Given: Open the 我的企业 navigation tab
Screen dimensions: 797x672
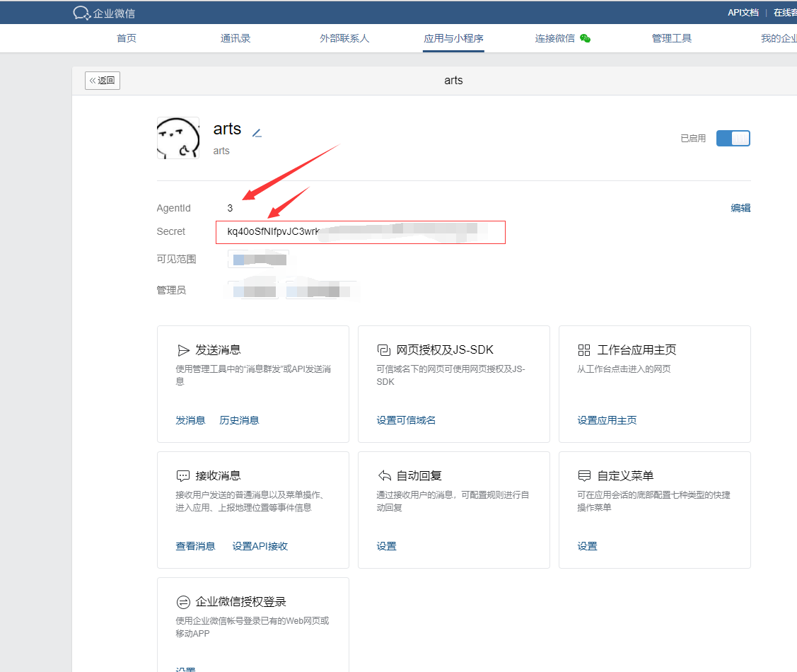Looking at the screenshot, I should [779, 38].
